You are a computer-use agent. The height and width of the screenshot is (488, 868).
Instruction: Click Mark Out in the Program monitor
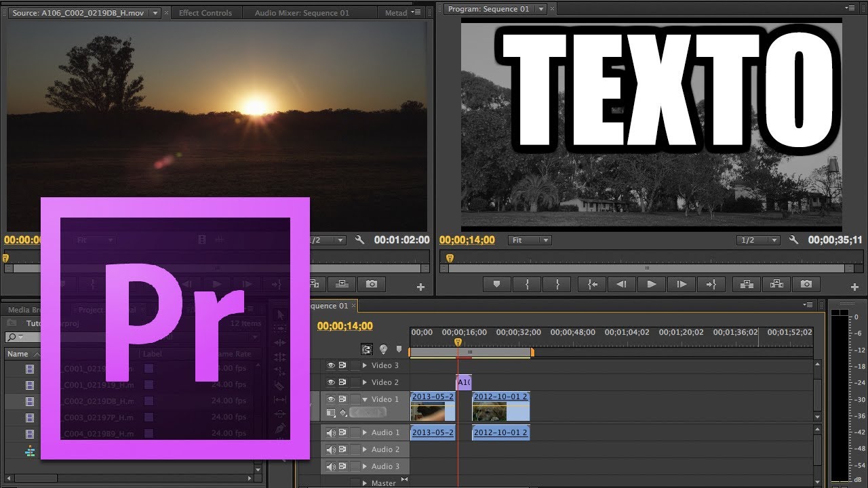point(558,285)
